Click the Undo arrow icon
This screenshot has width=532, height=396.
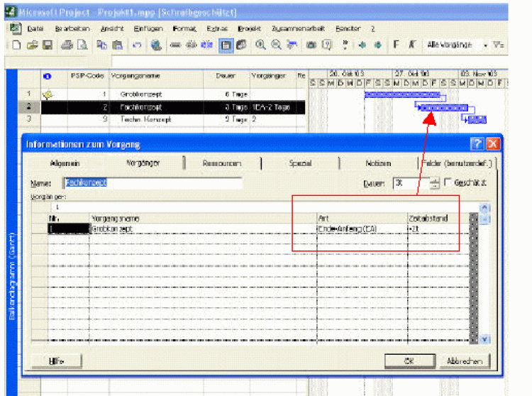(136, 45)
